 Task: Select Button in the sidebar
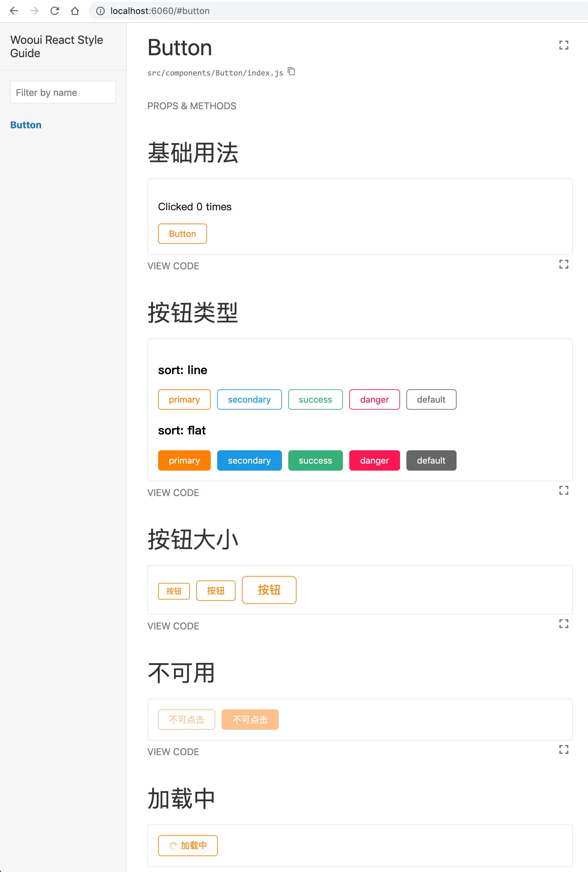(26, 125)
